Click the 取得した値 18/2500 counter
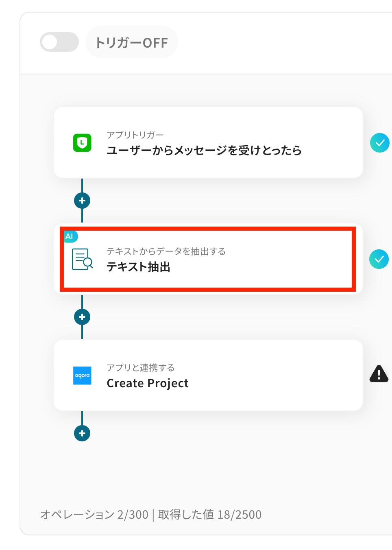The width and height of the screenshot is (392, 550). pos(210,515)
